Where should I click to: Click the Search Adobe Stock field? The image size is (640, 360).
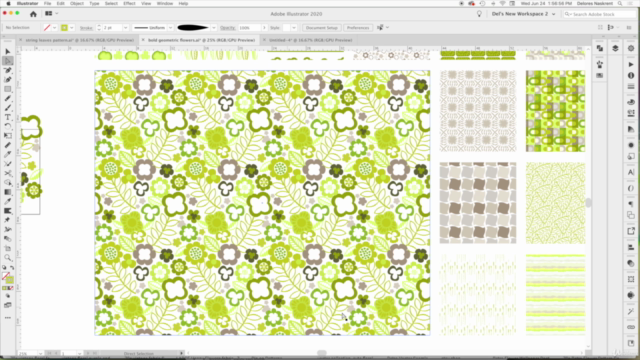click(600, 14)
